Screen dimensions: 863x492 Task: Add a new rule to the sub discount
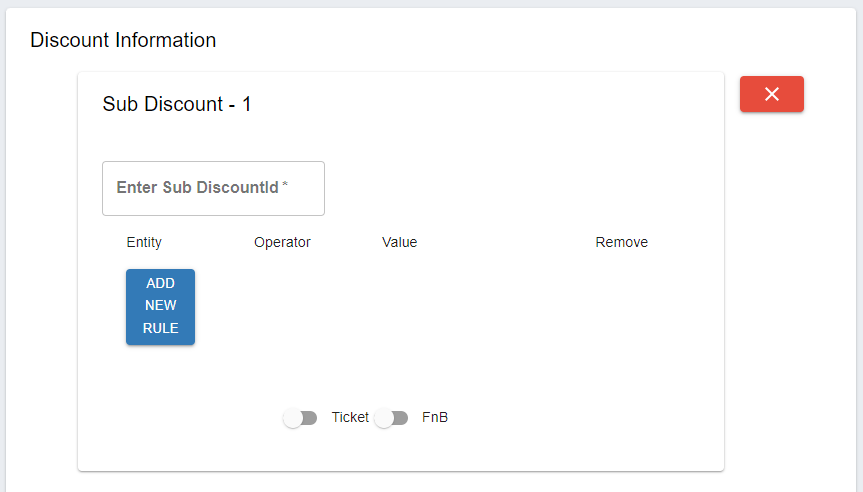[x=160, y=306]
